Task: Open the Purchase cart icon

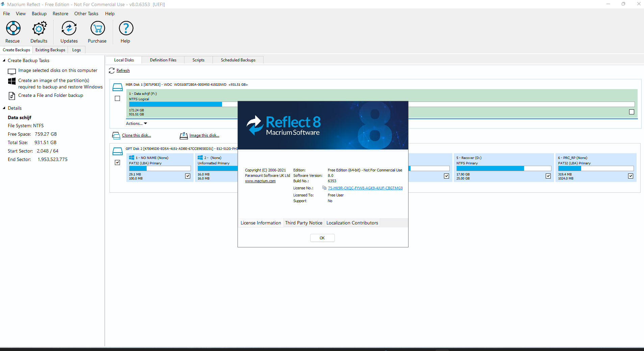Action: coord(97,28)
